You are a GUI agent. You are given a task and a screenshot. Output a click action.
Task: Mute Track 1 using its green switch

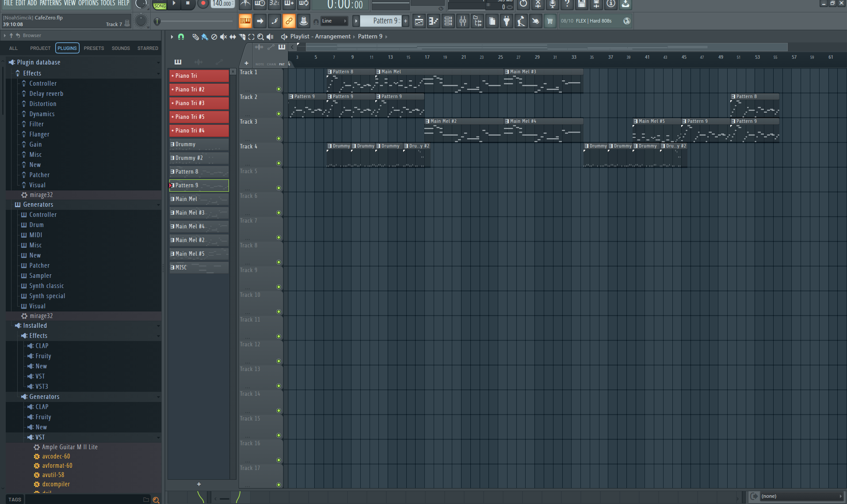(279, 89)
